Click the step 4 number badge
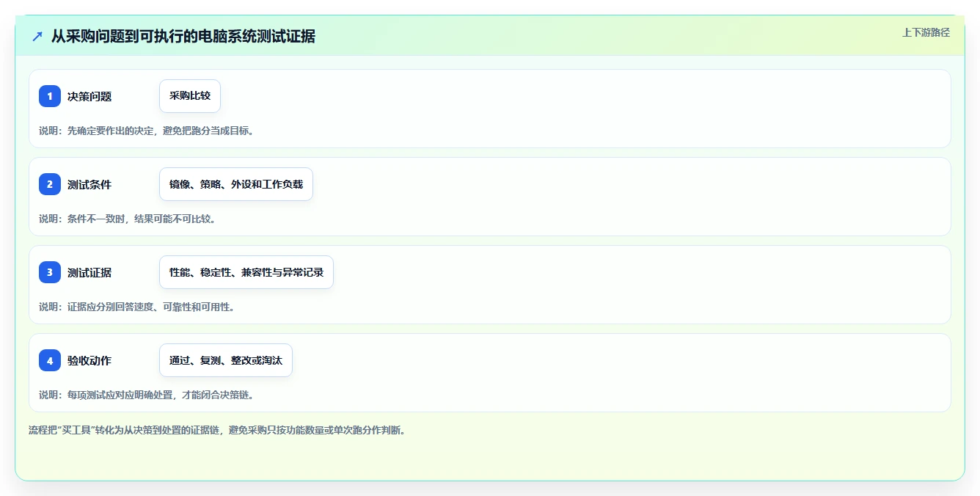This screenshot has width=980, height=496. click(50, 360)
